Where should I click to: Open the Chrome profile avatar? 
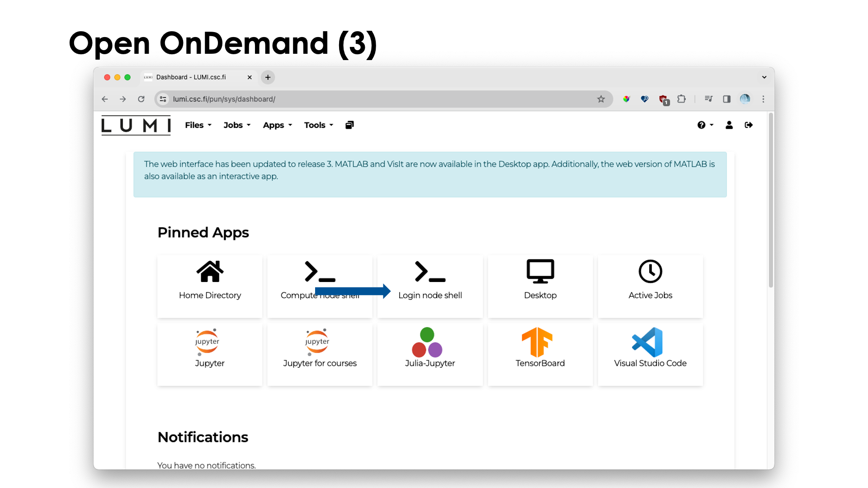click(745, 99)
